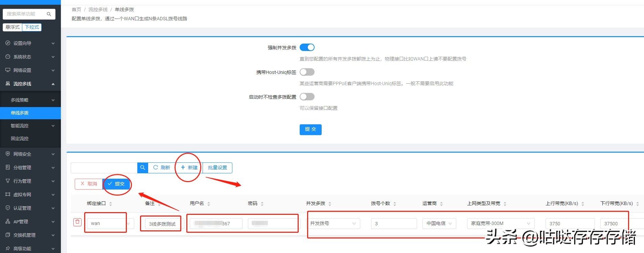Image resolution: width=644 pixels, height=253 pixels.
Task: Disable the 强制并发多拨 switch
Action: pos(307,48)
